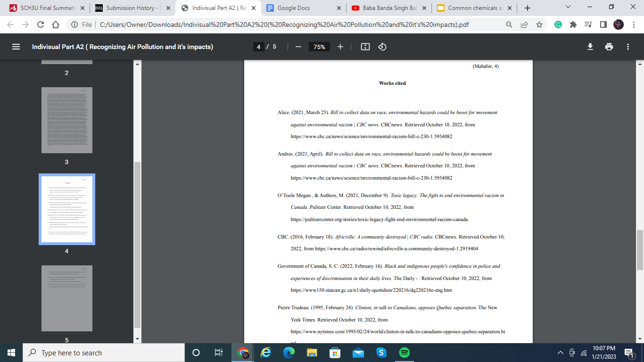Open Task View on the taskbar

[219, 353]
